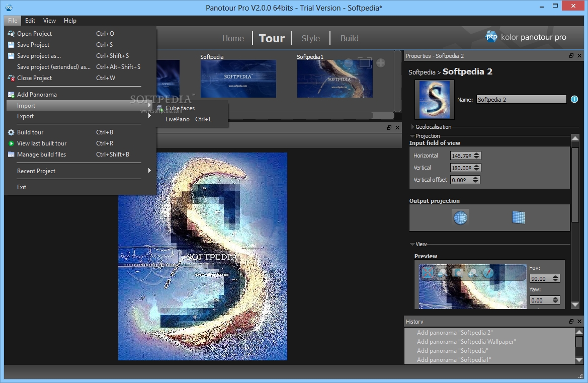Switch to the Home tab
Screen dimensions: 588x383
(x=233, y=38)
